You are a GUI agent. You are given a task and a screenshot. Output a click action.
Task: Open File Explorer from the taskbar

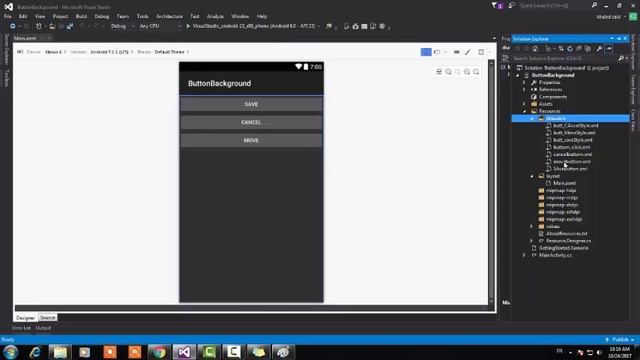click(60, 352)
